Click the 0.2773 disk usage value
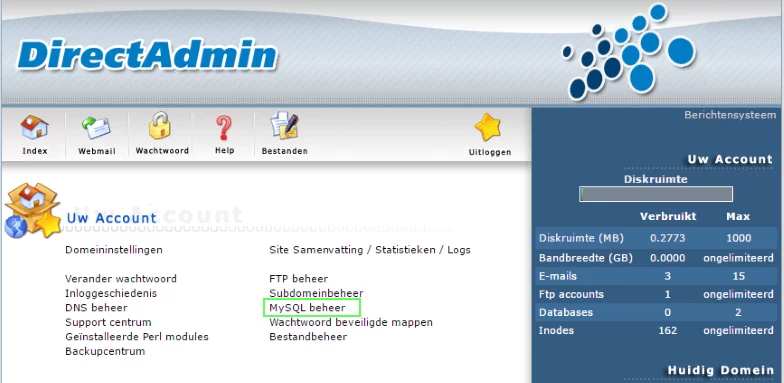784x383 pixels. (668, 238)
